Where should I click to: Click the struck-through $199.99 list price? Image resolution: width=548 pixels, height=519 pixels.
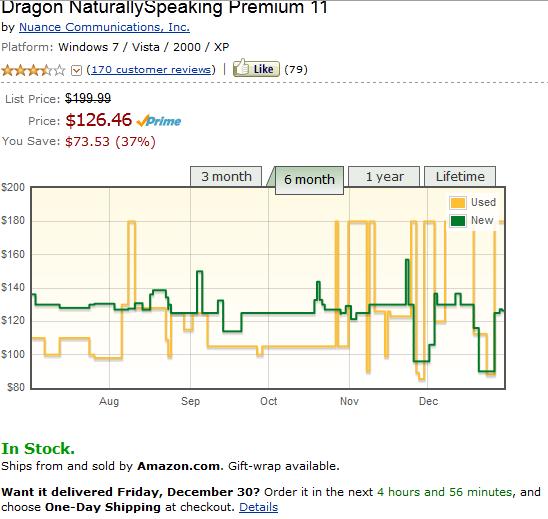(88, 98)
